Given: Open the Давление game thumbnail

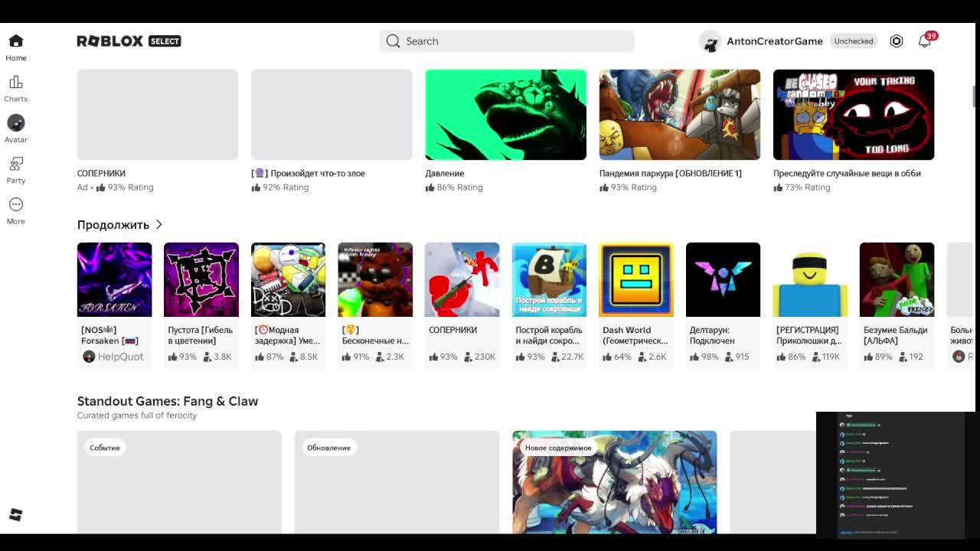Looking at the screenshot, I should pos(505,115).
